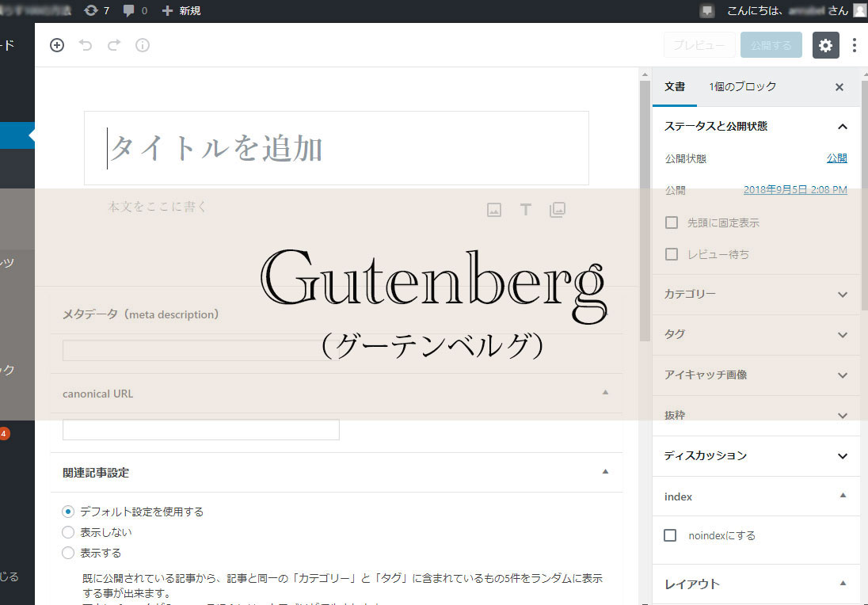Viewport: 868px width, 605px height.
Task: Click the add block plus icon
Action: pos(57,45)
